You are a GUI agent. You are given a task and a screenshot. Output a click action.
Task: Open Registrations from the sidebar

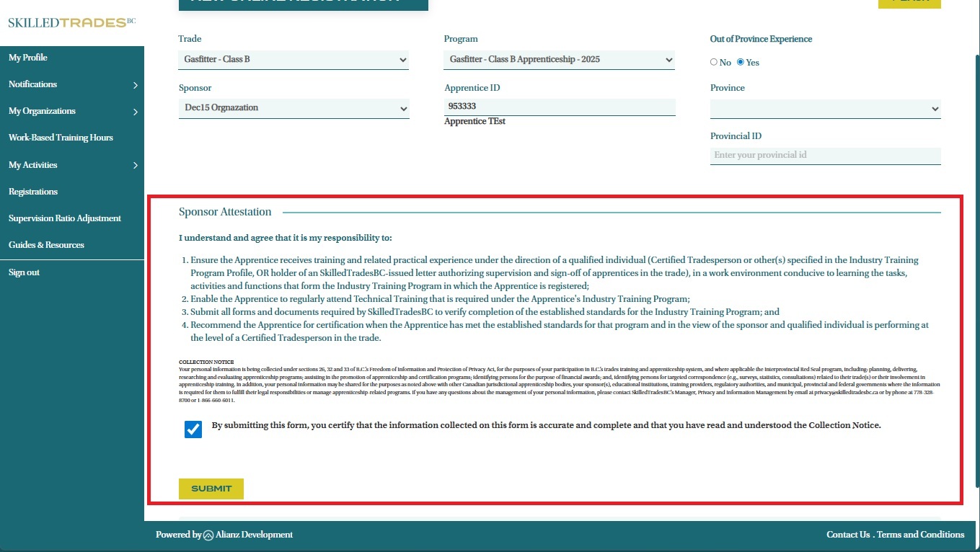[33, 192]
